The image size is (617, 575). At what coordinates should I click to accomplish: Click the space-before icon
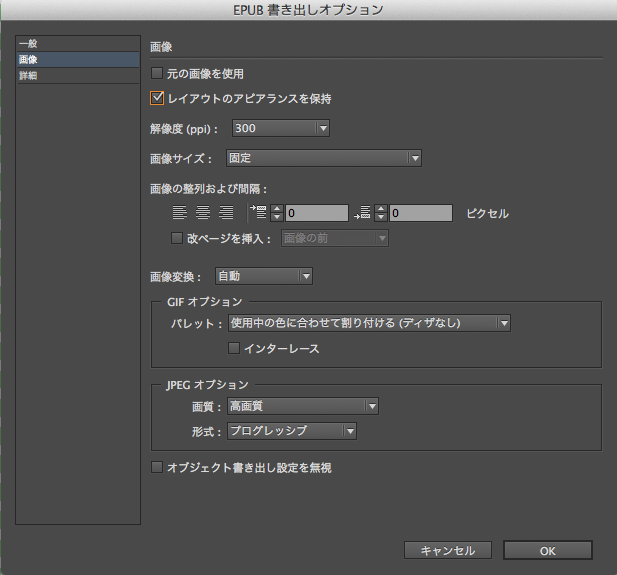(259, 212)
